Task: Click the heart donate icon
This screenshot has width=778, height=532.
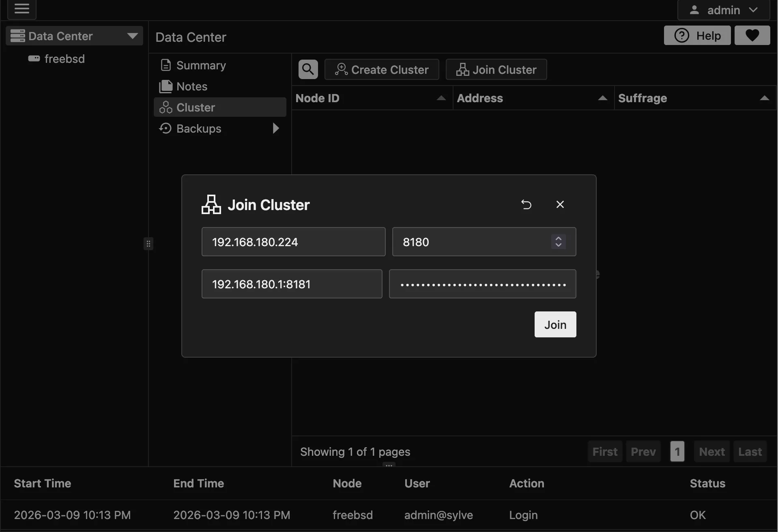Action: [752, 35]
